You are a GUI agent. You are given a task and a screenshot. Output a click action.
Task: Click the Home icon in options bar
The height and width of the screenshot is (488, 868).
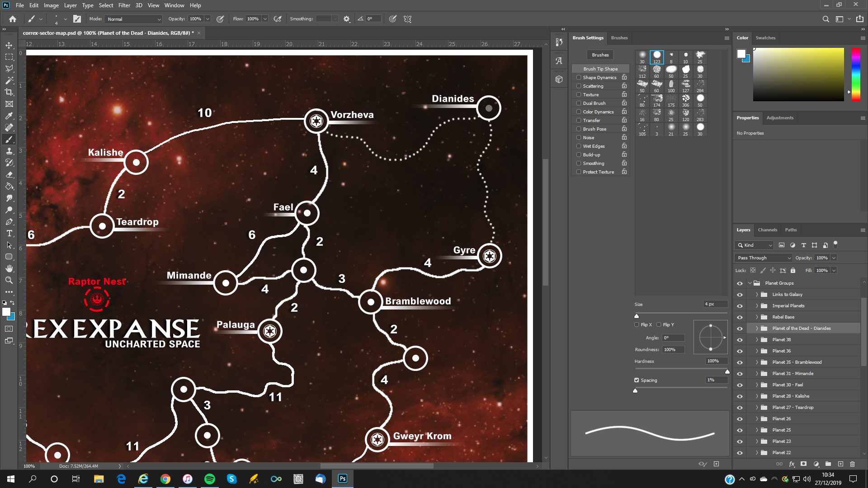13,19
